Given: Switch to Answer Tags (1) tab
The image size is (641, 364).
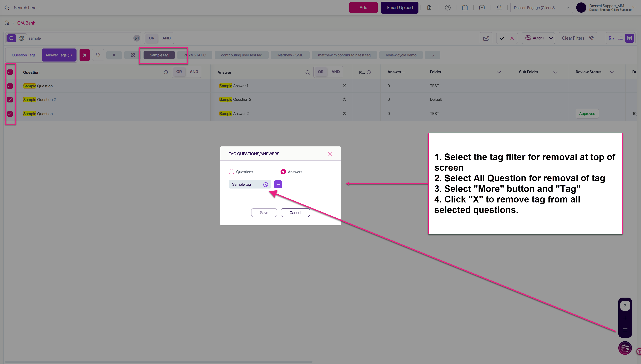Looking at the screenshot, I should pyautogui.click(x=59, y=55).
